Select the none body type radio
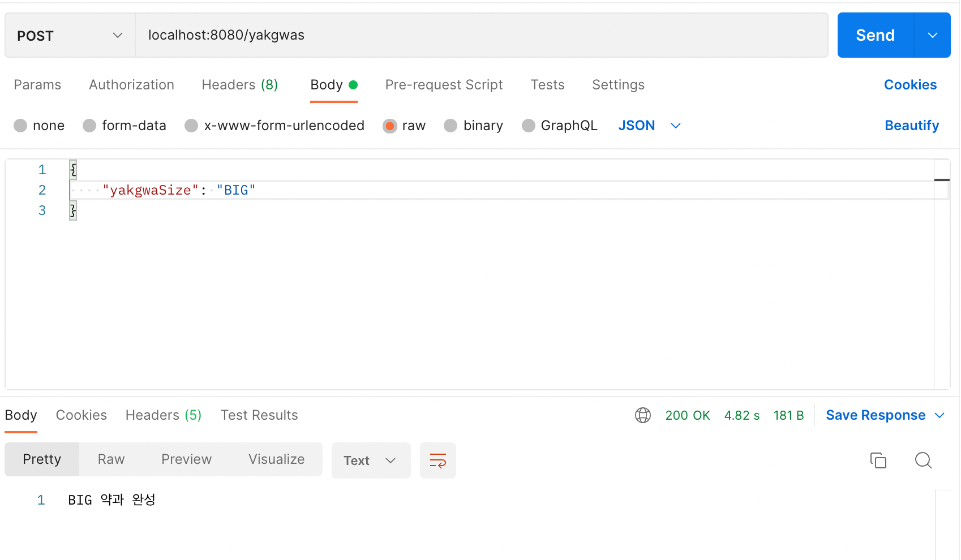Image resolution: width=961 pixels, height=560 pixels. pos(20,126)
